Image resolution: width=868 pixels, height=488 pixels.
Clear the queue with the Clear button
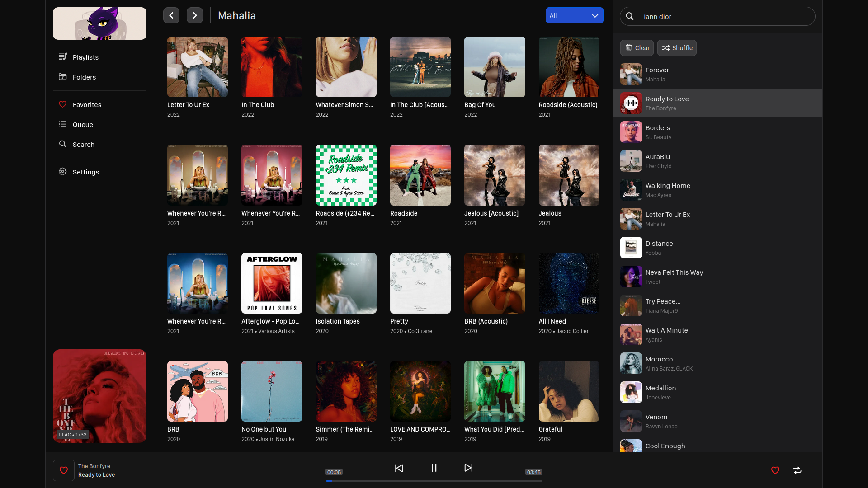(637, 48)
